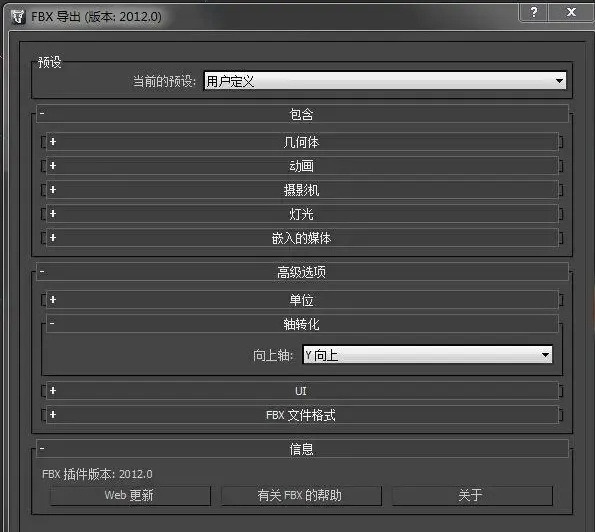595x532 pixels.
Task: Expand the UI rollout
Action: click(x=302, y=391)
